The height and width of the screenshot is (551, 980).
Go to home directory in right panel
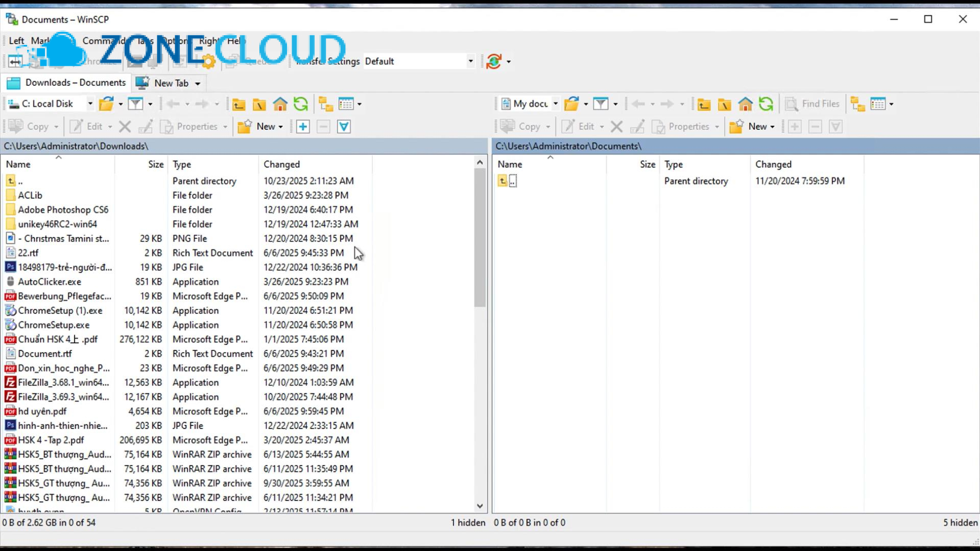745,104
